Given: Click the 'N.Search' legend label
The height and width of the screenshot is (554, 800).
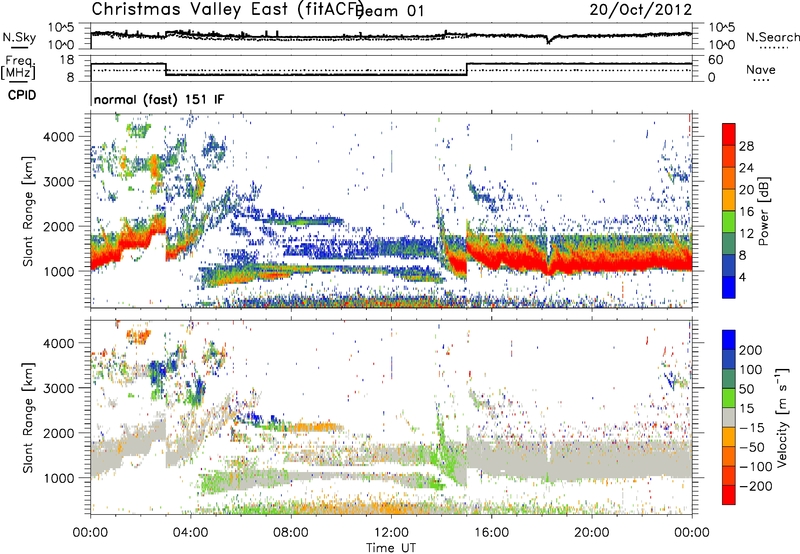Looking at the screenshot, I should click(773, 37).
